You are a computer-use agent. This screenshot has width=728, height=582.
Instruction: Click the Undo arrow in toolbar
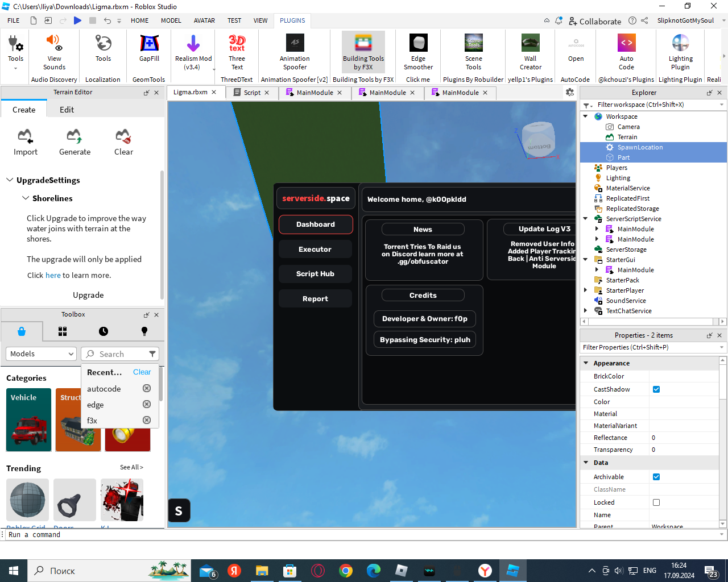tap(107, 20)
